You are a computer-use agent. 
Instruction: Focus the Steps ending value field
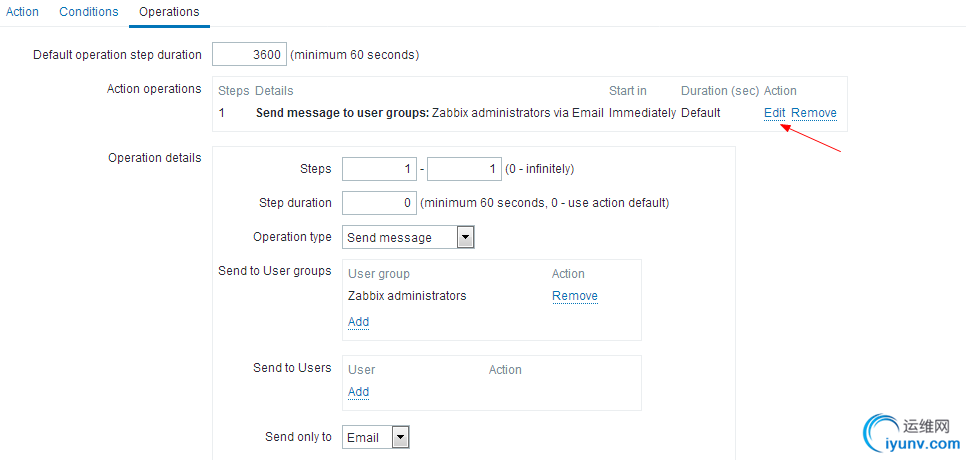coord(464,169)
